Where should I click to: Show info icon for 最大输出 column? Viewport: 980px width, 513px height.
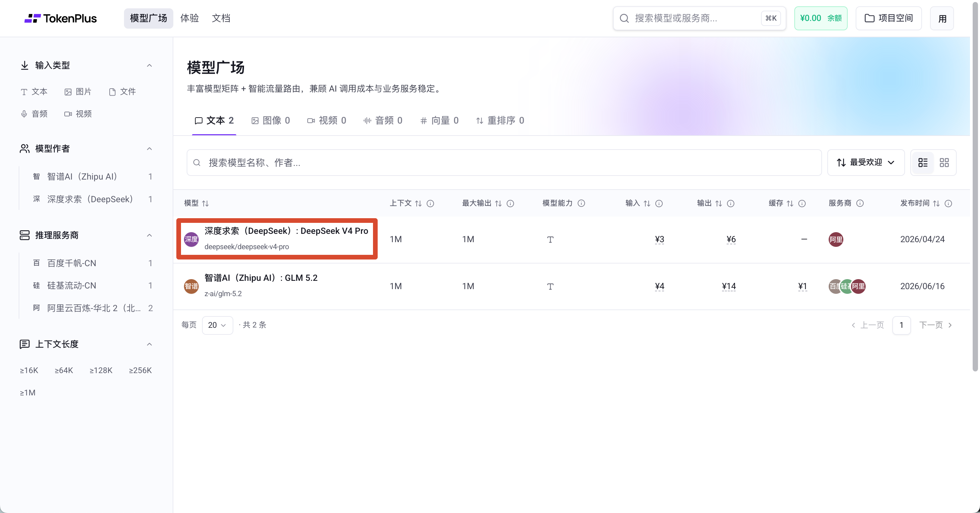511,204
